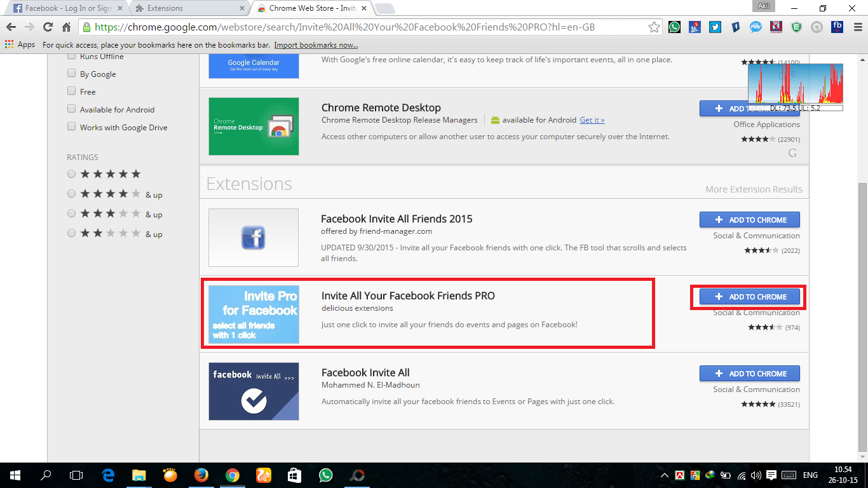Open the friends notification extension icon
The image size is (868, 488).
pyautogui.click(x=695, y=27)
